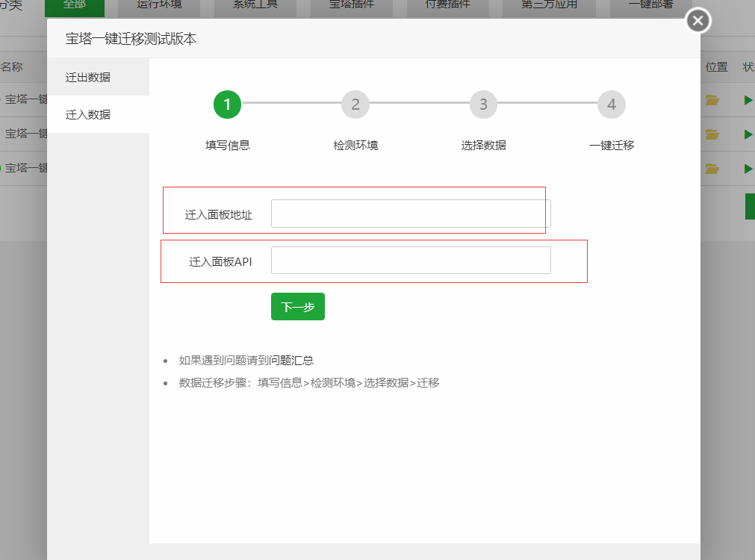
Task: Open the 问题汇总 link
Action: point(291,360)
